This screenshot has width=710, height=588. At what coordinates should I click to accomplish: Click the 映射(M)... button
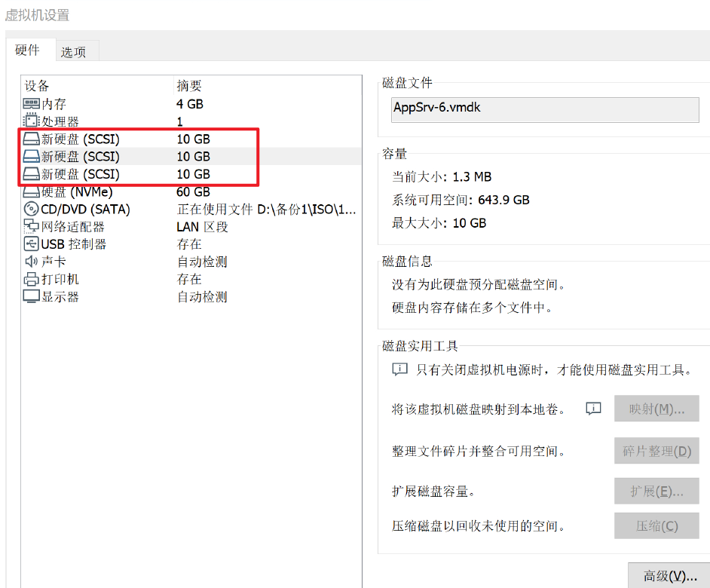coord(656,409)
